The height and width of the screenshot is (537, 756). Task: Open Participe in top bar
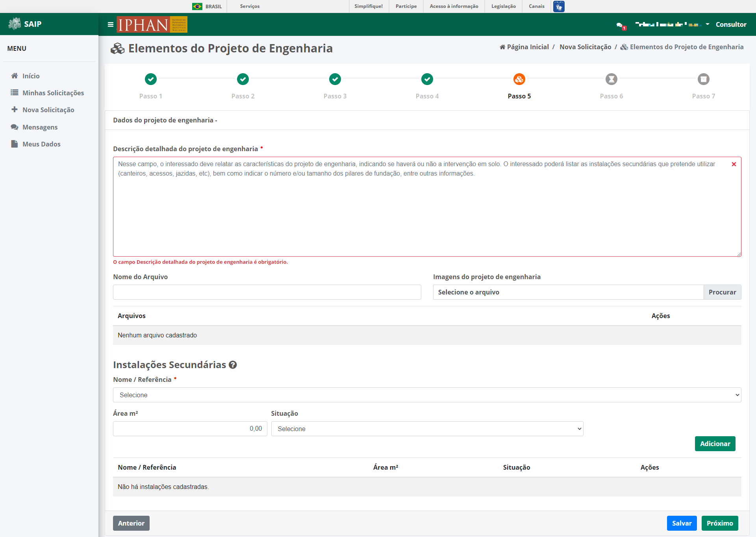tap(406, 6)
